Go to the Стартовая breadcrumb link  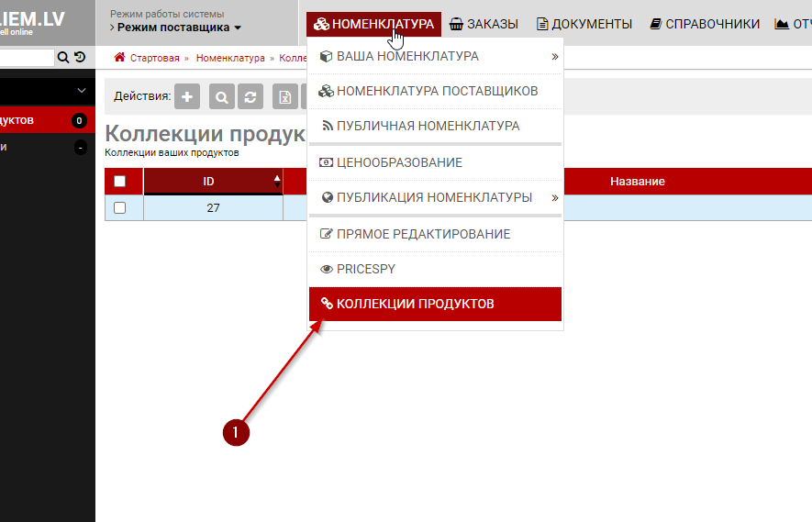155,58
